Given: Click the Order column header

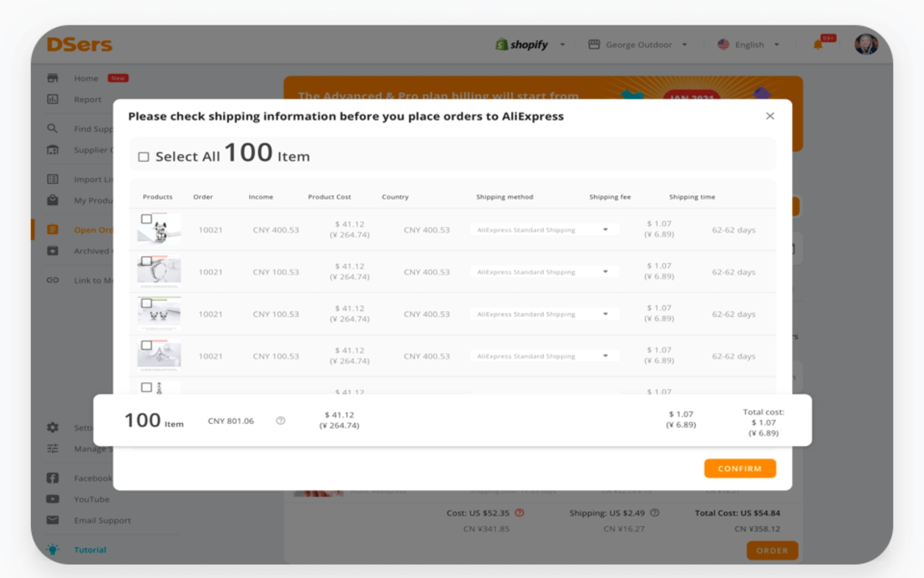Looking at the screenshot, I should 203,197.
